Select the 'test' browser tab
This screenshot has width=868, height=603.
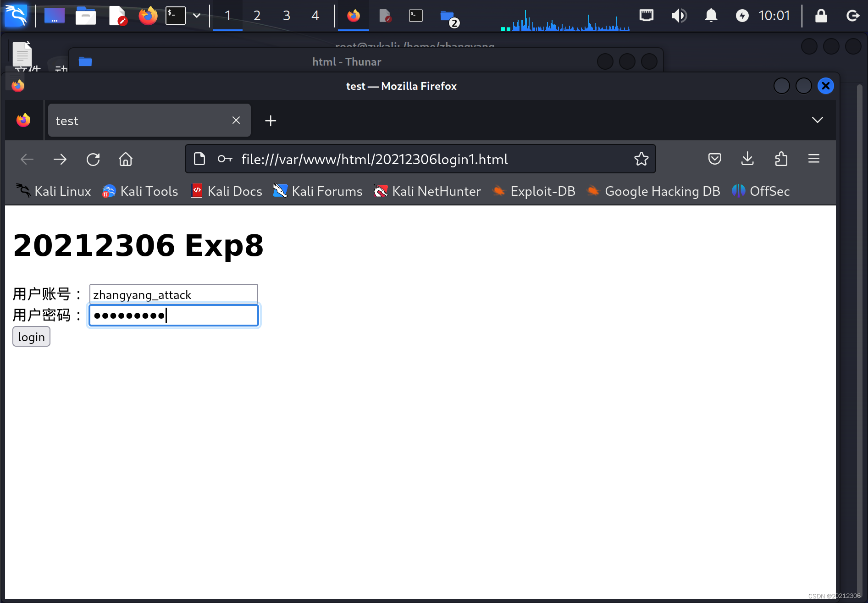149,120
